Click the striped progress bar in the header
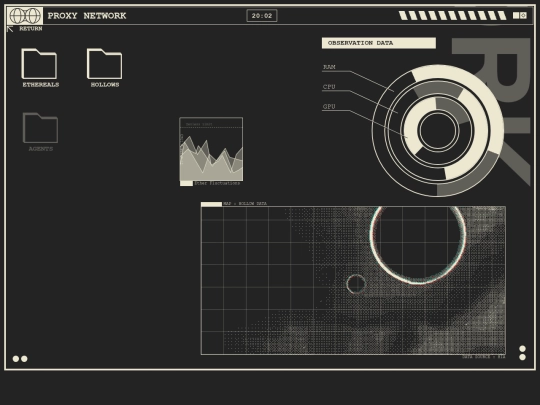Screen dimensions: 540x405 [x=453, y=15]
